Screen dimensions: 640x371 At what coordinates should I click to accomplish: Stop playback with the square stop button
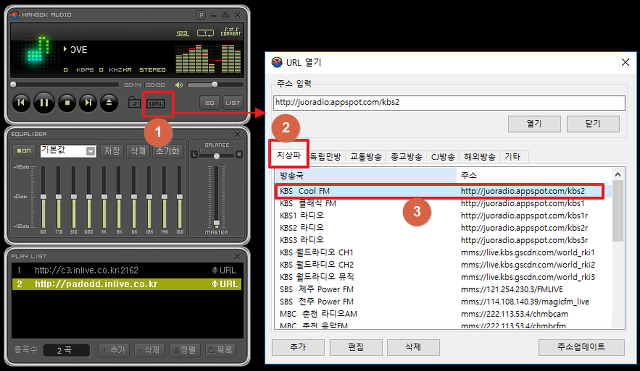(x=67, y=102)
